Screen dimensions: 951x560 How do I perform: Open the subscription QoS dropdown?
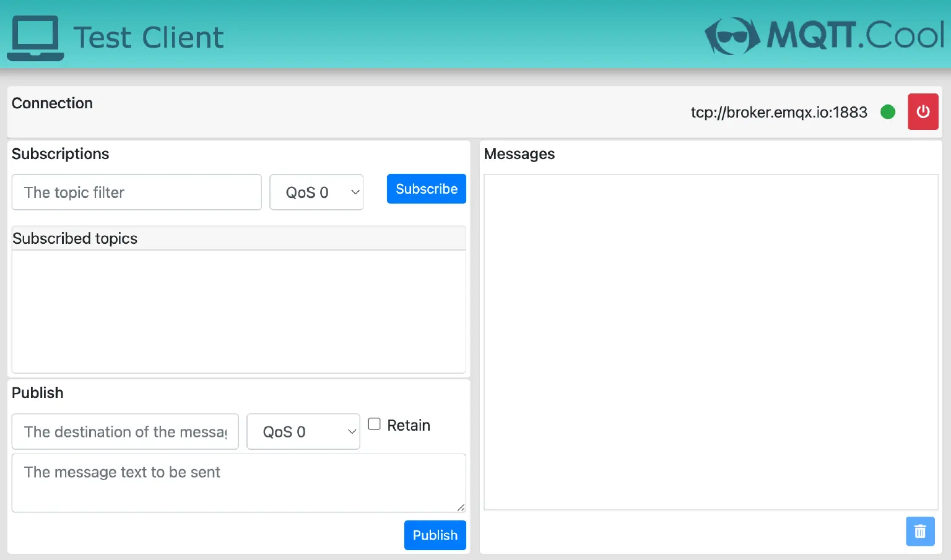(316, 192)
